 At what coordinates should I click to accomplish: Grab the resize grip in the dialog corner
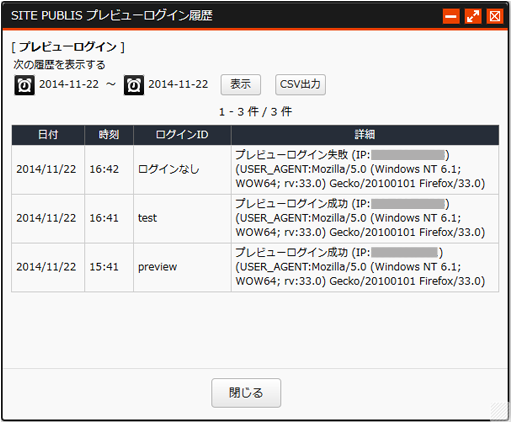point(500,411)
